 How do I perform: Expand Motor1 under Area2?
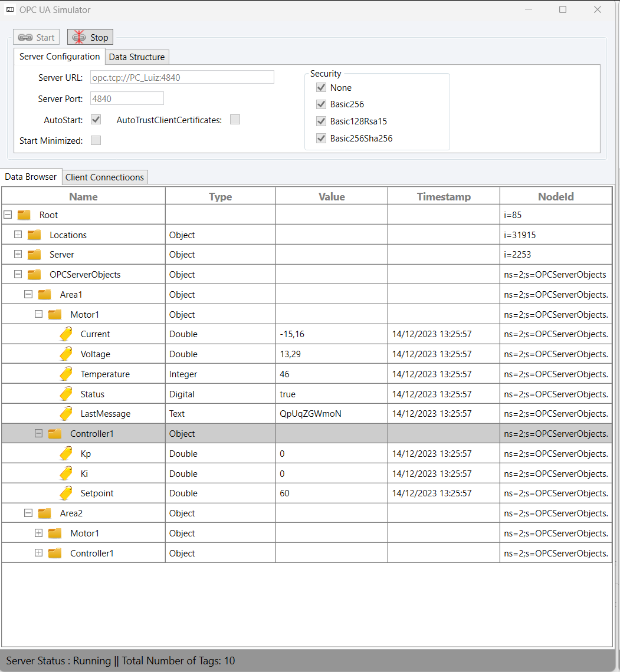39,533
